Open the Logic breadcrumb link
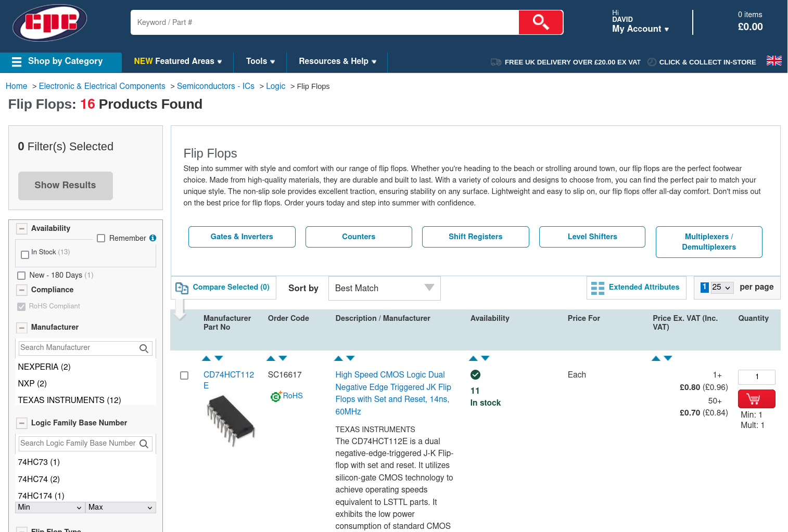Screen dimensions: 788x532 click(275, 86)
